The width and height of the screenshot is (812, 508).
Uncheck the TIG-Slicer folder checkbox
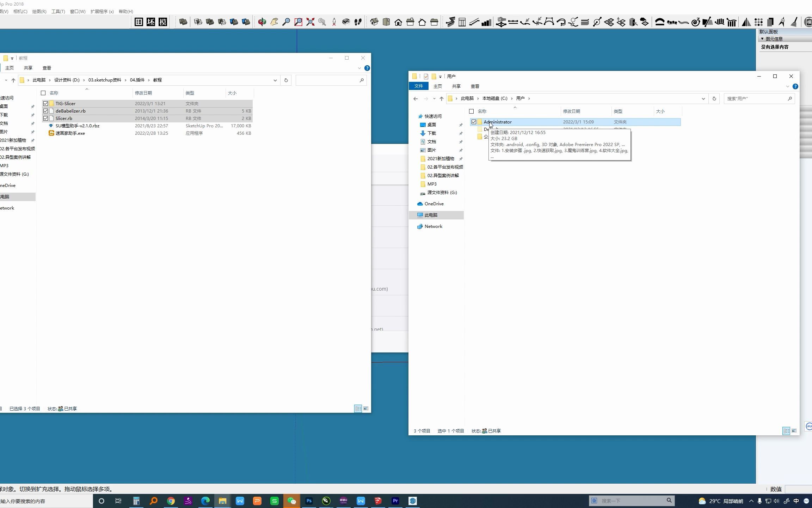point(46,103)
